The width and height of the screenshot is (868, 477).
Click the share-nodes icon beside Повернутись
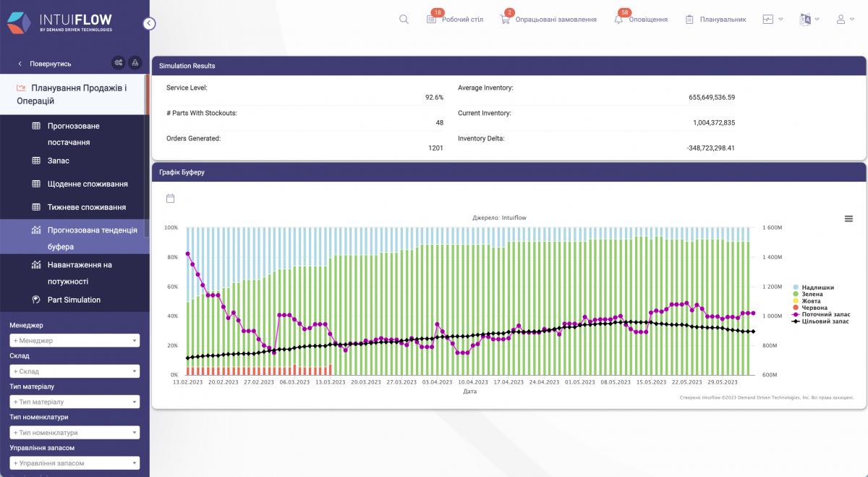118,63
